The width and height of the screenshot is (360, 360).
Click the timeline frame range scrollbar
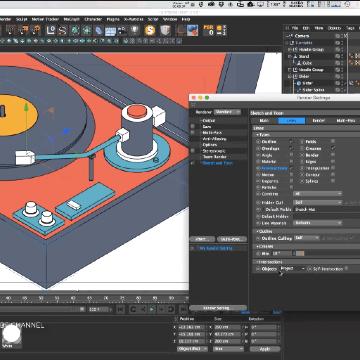point(42,309)
